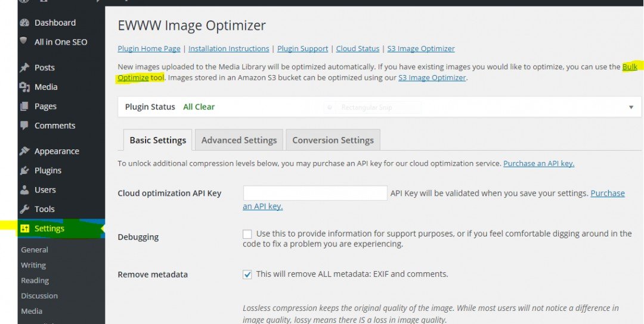This screenshot has height=324, width=644.
Task: Click the Comments bubble icon
Action: pos(24,126)
